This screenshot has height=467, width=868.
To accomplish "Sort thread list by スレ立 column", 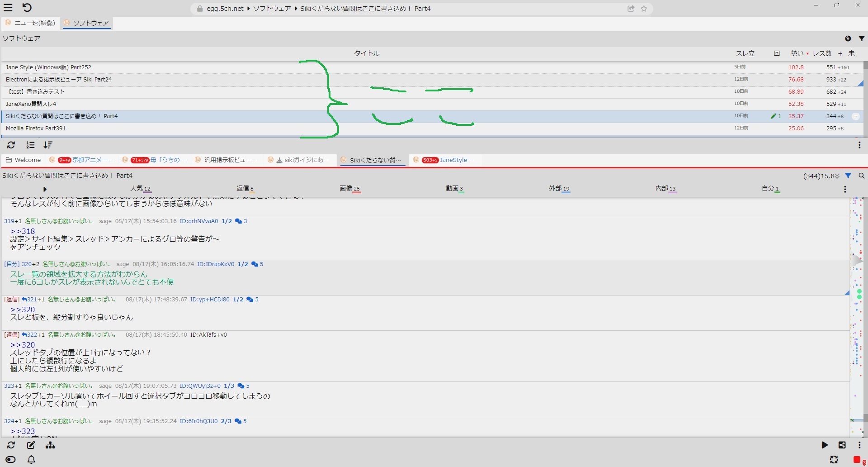I will (745, 53).
